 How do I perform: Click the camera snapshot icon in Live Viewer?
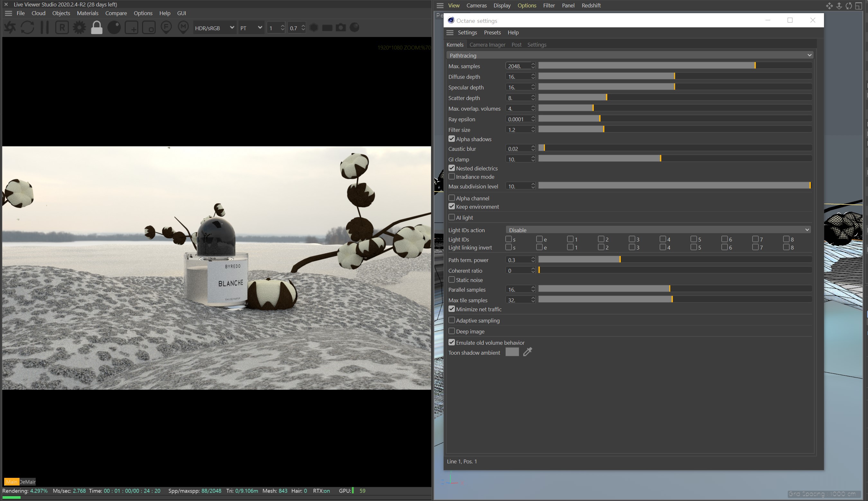(341, 28)
